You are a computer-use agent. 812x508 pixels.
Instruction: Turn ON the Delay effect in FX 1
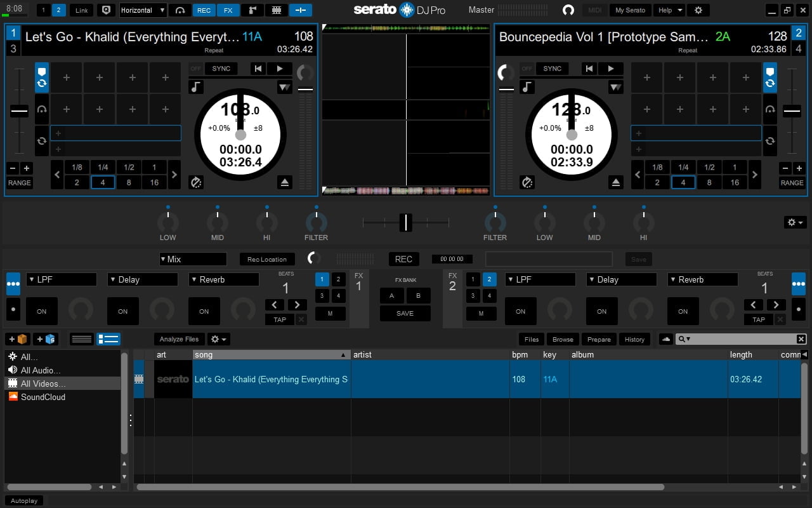[122, 311]
